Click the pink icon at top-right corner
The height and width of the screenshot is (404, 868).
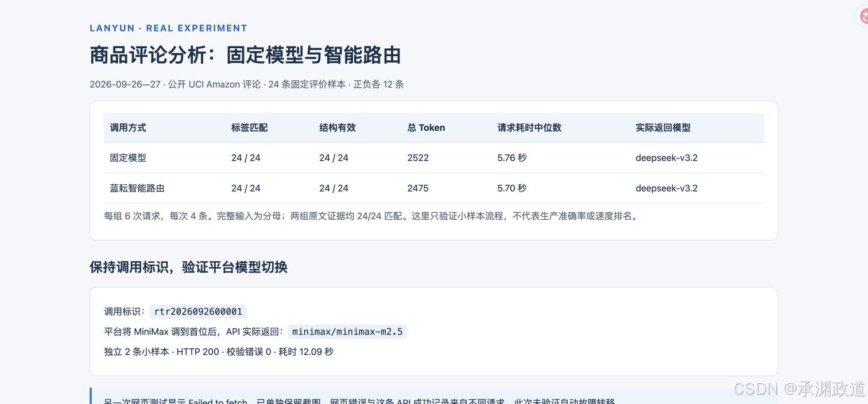point(863,16)
